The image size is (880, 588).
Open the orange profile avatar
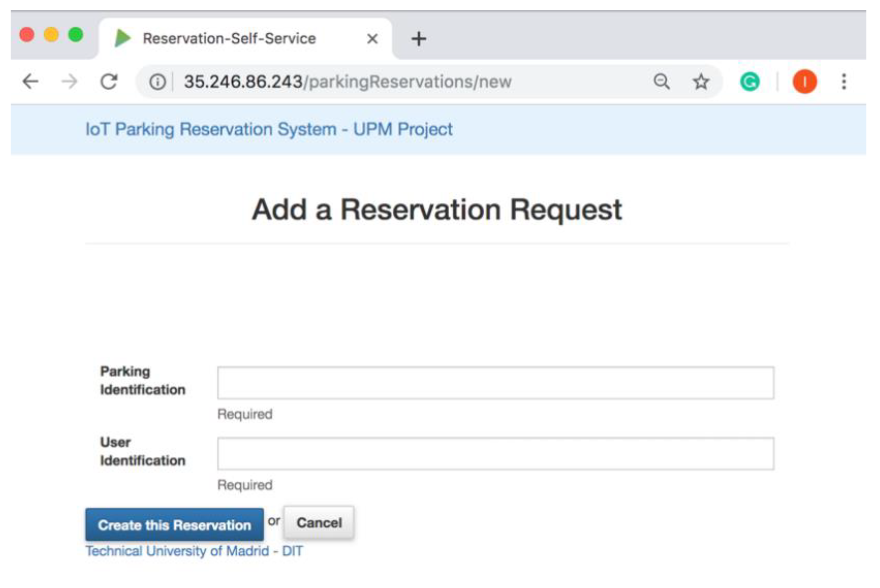[805, 81]
